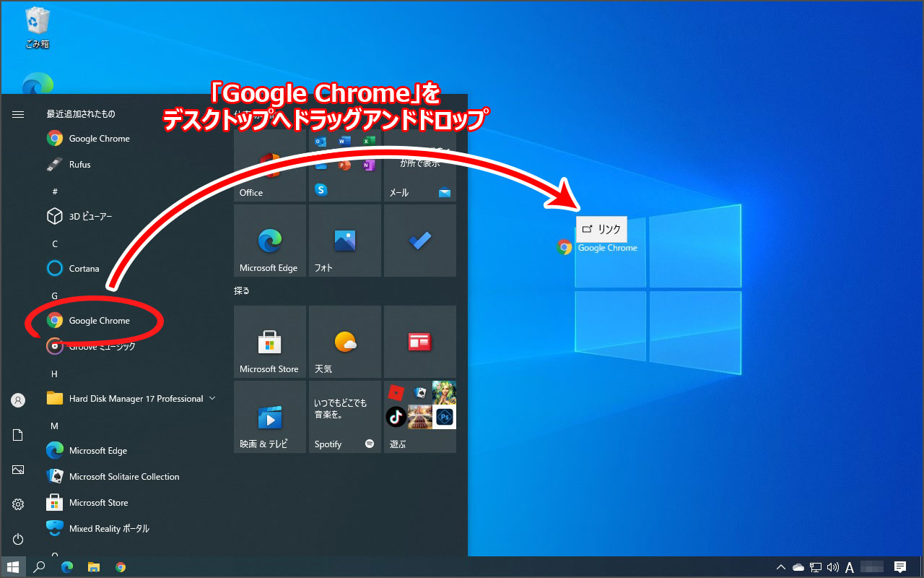Viewport: 924px width, 578px height.
Task: Toggle the IME input mode A indicator
Action: click(850, 567)
